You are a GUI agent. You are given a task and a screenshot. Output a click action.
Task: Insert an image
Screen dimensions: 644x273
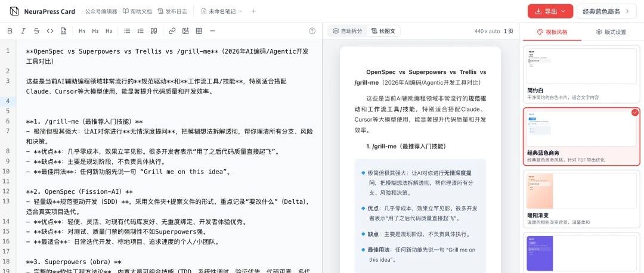[x=185, y=31]
